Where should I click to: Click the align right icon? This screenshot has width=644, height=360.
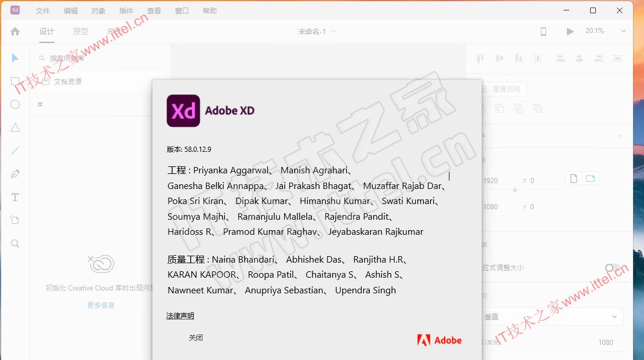(x=598, y=59)
